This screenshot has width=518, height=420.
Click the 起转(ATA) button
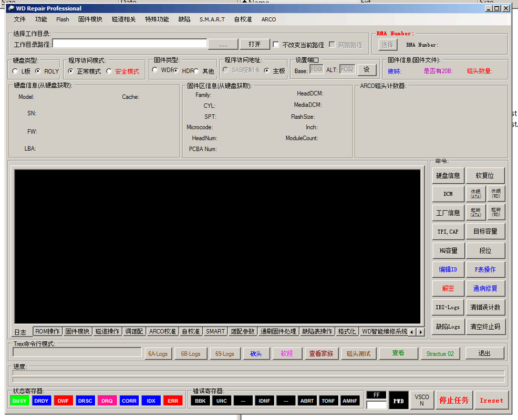(476, 213)
